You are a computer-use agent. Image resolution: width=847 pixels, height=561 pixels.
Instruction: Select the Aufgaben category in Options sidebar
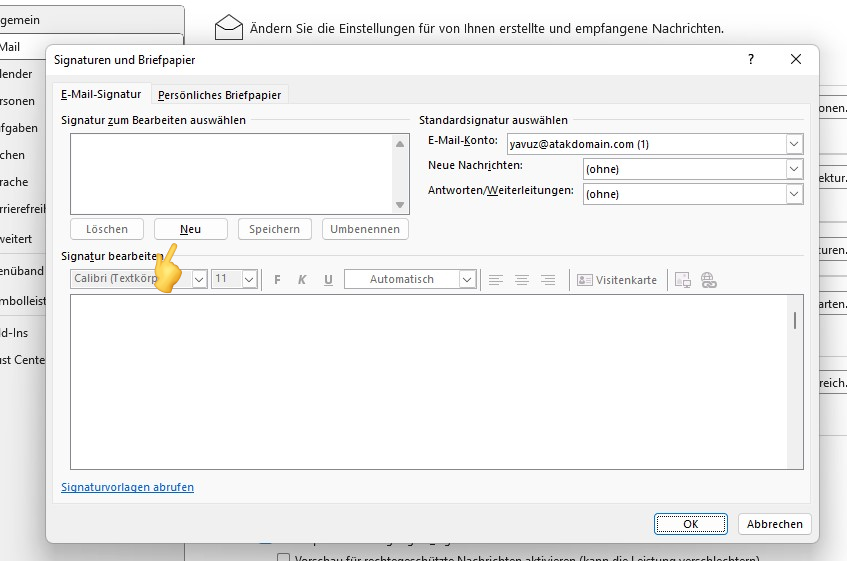[x=23, y=128]
